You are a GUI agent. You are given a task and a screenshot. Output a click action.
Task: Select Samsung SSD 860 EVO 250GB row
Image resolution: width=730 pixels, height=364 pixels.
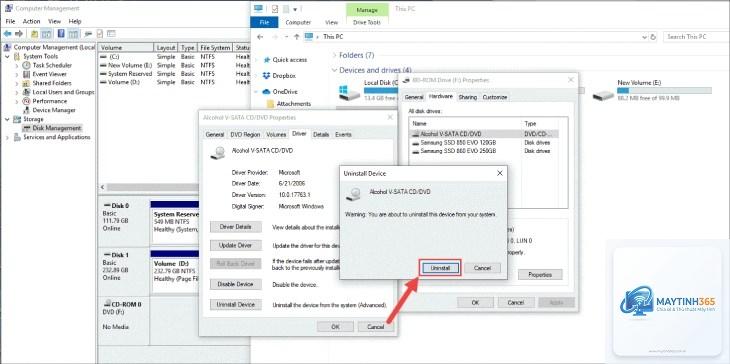point(483,151)
